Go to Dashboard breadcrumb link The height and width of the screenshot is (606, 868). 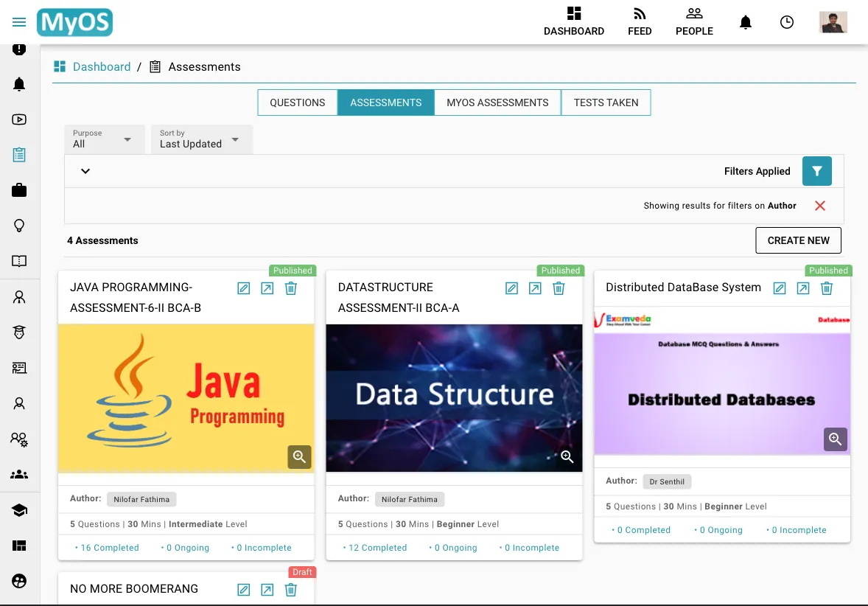[101, 66]
